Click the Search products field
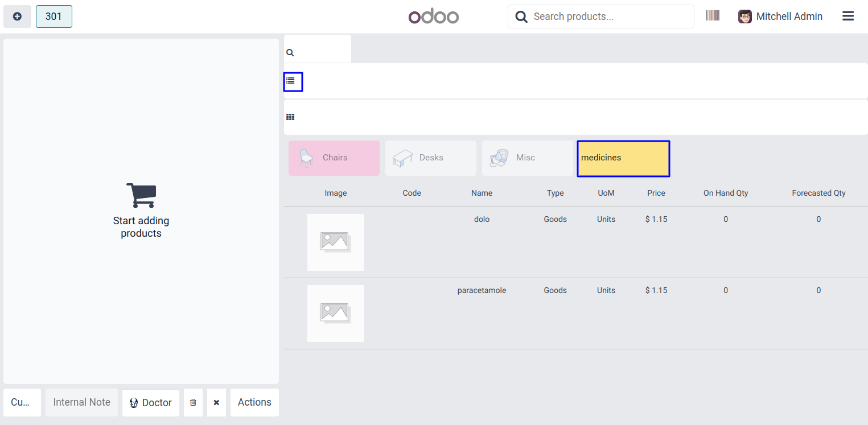868x425 pixels. [609, 16]
